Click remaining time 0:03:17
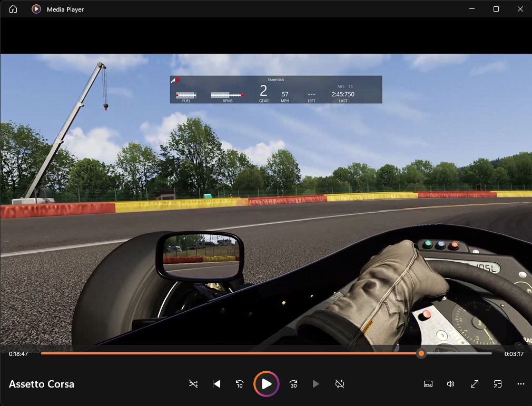 pos(514,354)
